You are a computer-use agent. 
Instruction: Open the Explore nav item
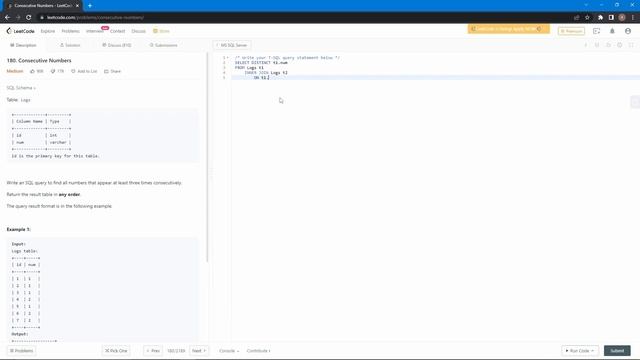48,31
